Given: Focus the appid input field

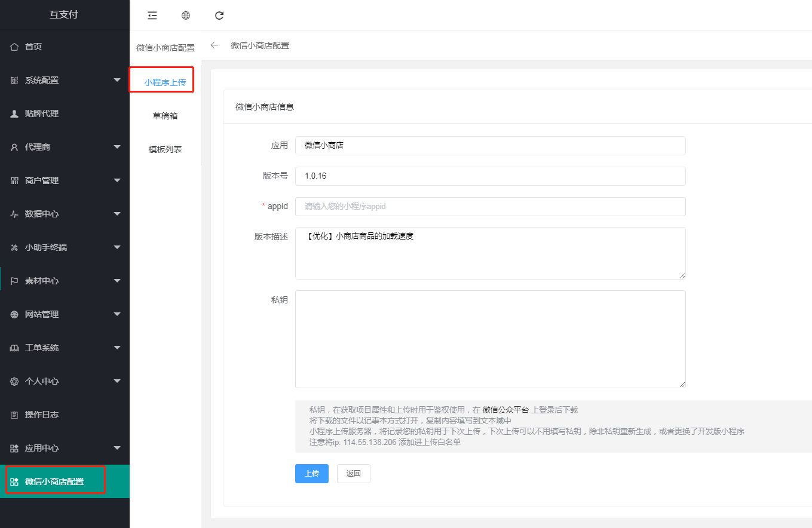Looking at the screenshot, I should click(491, 206).
